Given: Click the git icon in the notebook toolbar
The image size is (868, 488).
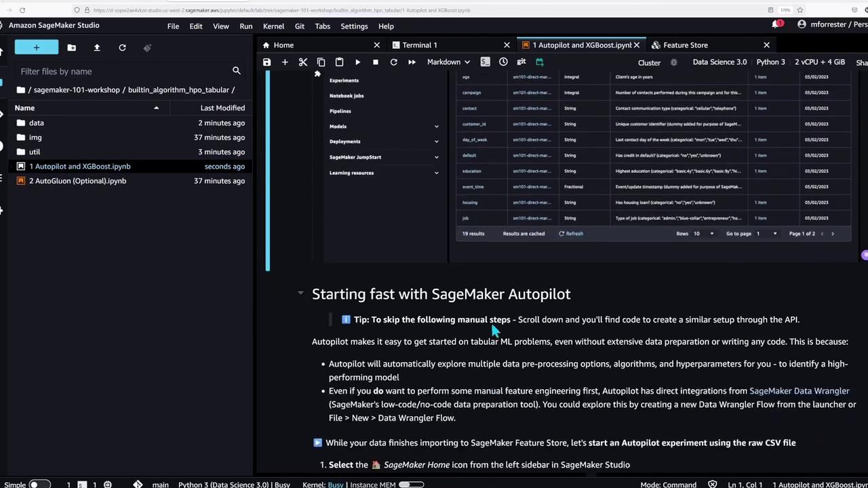Looking at the screenshot, I should tap(521, 62).
